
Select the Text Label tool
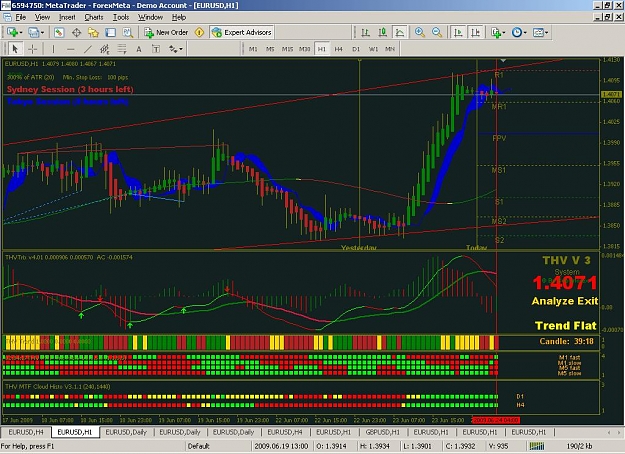(x=156, y=49)
